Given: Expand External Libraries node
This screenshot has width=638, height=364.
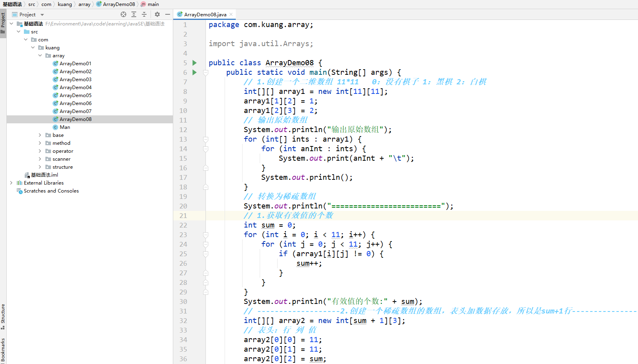Looking at the screenshot, I should (11, 183).
